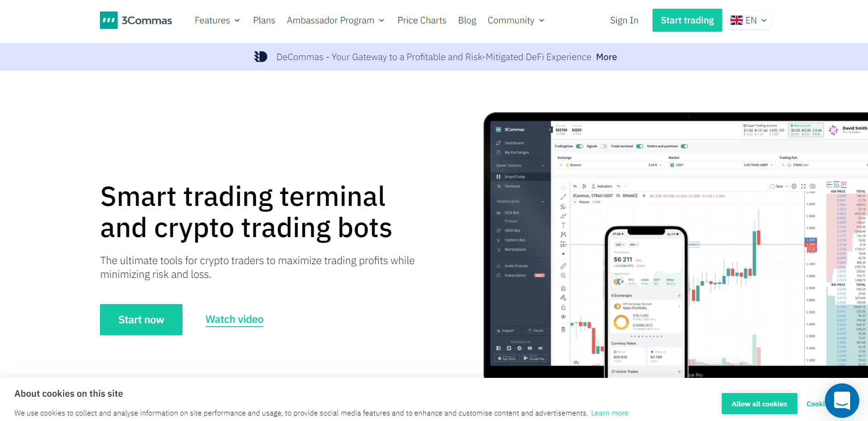Open the DeCommas logo icon in banner
This screenshot has height=421, width=868.
(x=260, y=56)
